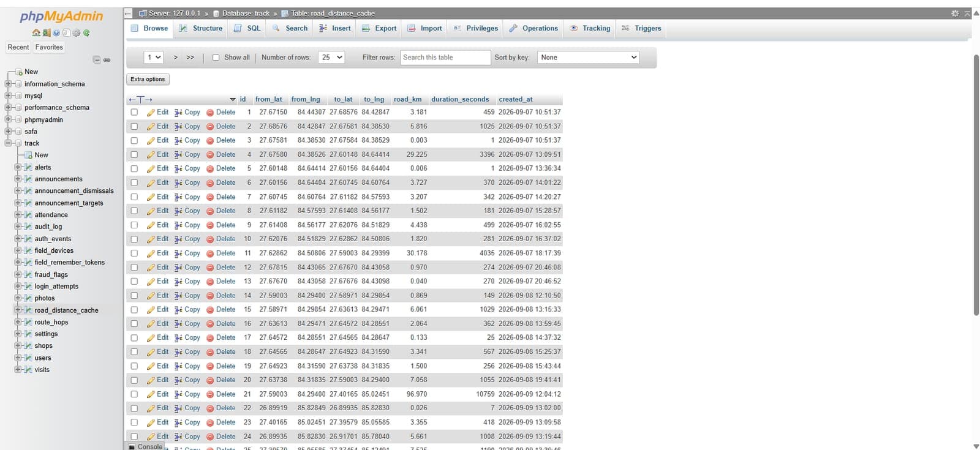Viewport: 980px width, 450px height.
Task: Click the link/unlink icon above database tree
Action: pyautogui.click(x=107, y=59)
